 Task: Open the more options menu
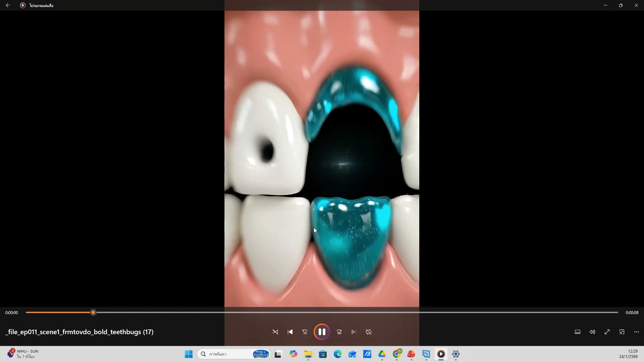click(x=637, y=332)
